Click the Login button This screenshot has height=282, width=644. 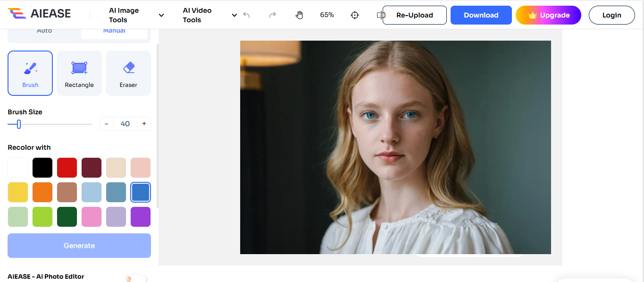tap(611, 15)
